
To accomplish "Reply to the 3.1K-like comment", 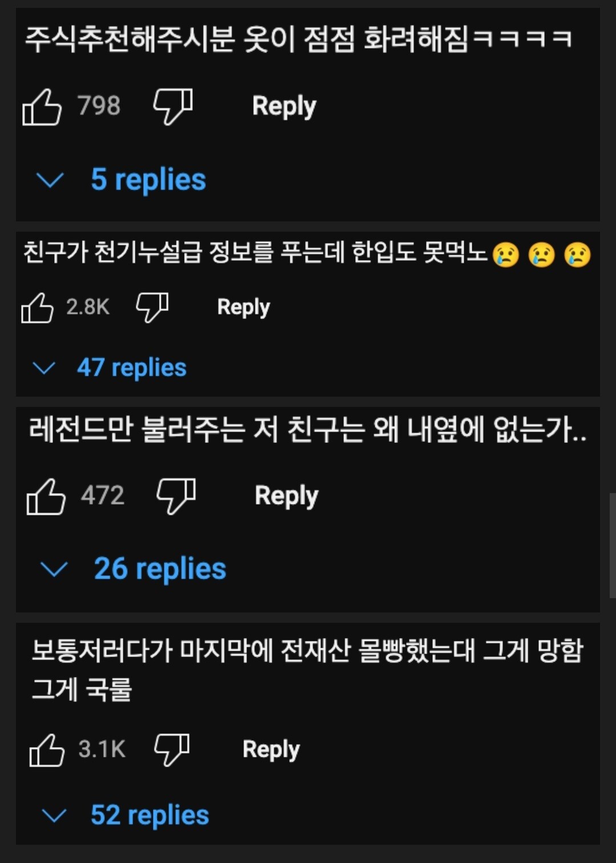I will click(x=271, y=750).
